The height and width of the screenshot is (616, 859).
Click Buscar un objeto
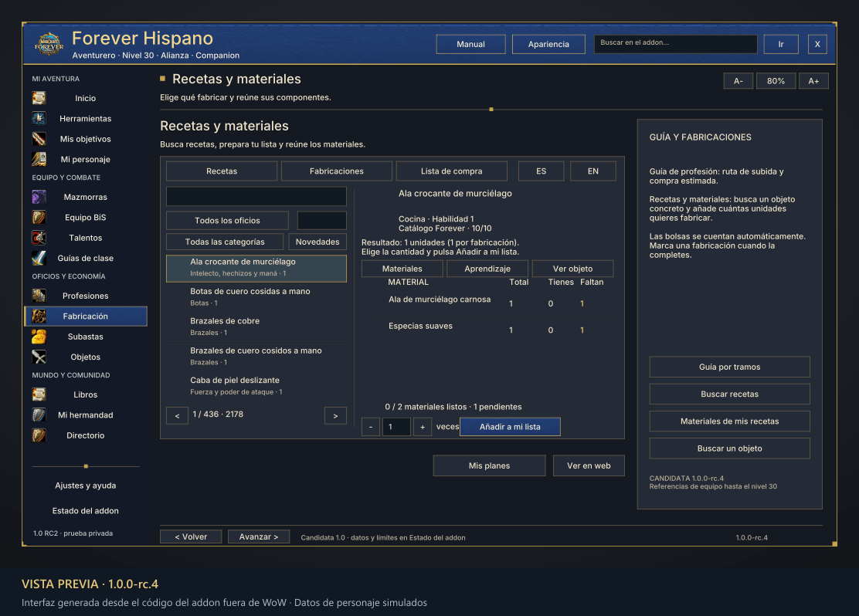tap(730, 448)
